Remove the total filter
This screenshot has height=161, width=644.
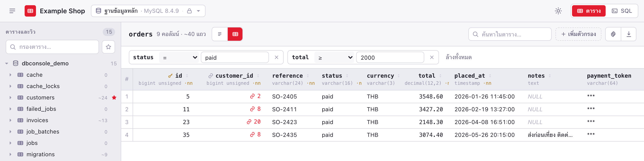pyautogui.click(x=432, y=58)
